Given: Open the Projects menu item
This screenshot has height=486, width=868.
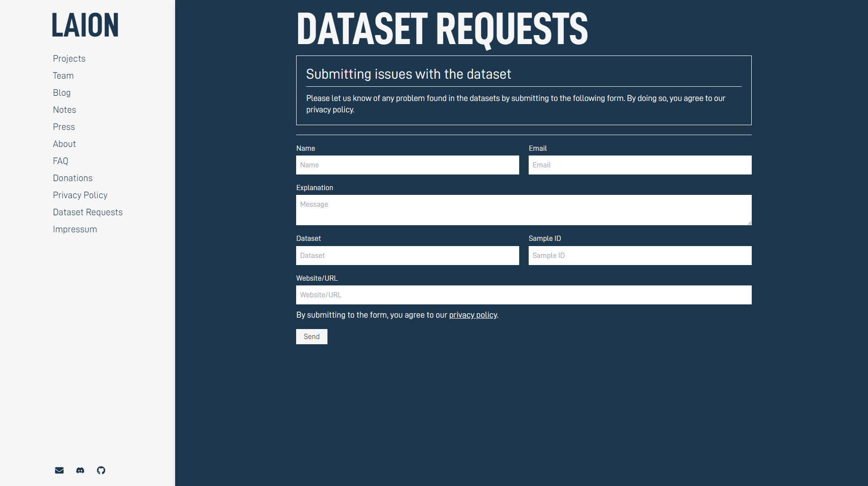Looking at the screenshot, I should pos(69,59).
